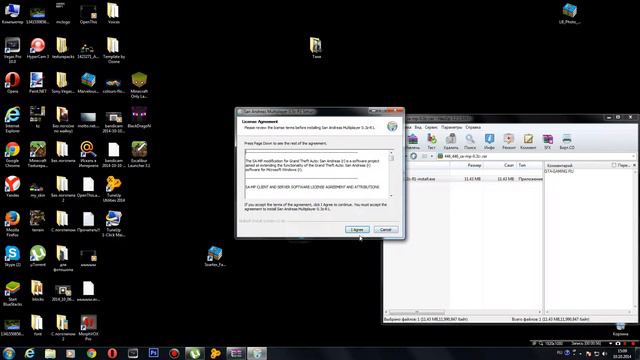Viewport: 640px width, 360px height.
Task: Select the Excalibur Launcher desktop icon
Action: [x=139, y=154]
